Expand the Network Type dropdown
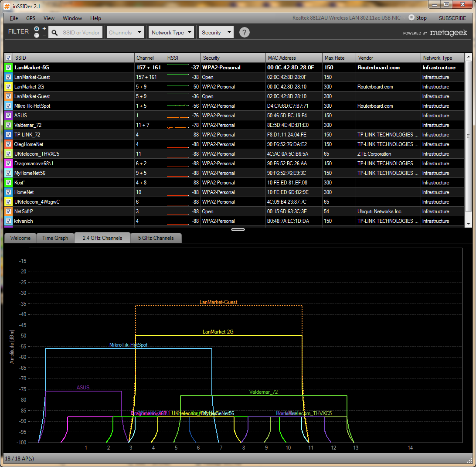This screenshot has height=467, width=476. tap(171, 32)
